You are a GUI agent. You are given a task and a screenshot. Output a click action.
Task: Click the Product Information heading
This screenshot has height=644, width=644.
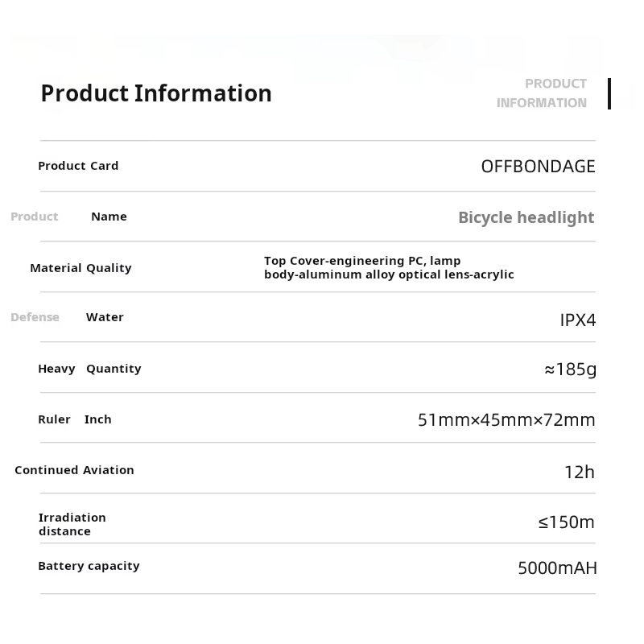(156, 93)
